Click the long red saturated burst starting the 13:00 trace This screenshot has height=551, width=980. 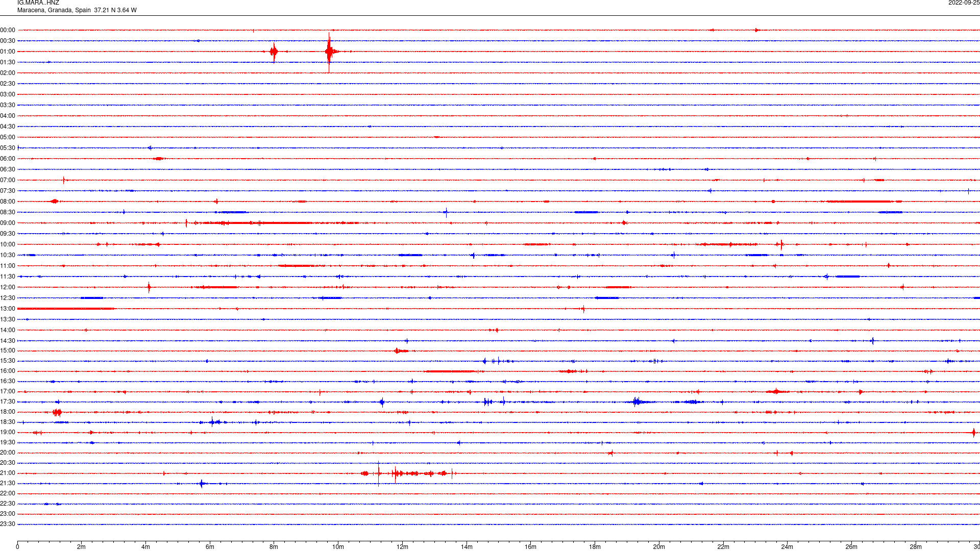[x=65, y=309]
